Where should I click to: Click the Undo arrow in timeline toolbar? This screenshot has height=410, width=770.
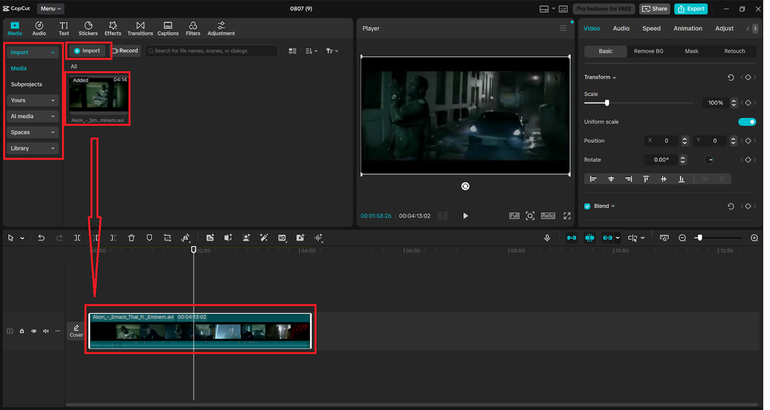[41, 238]
